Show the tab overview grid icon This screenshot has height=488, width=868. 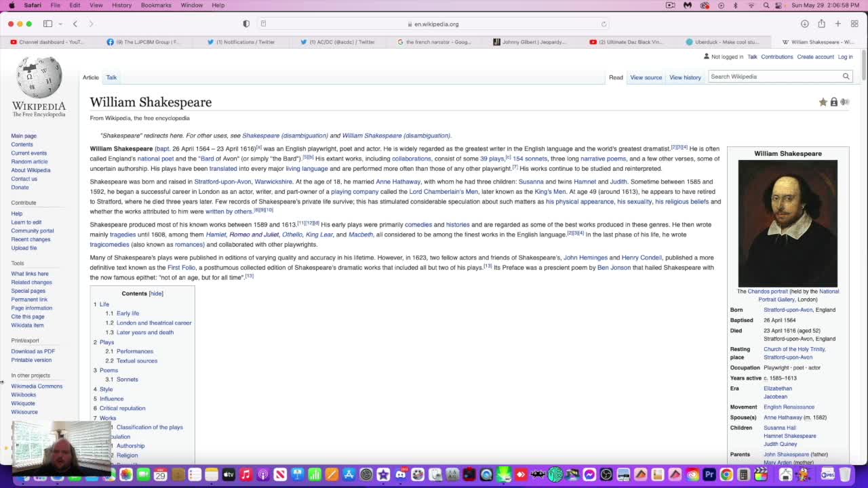[854, 24]
